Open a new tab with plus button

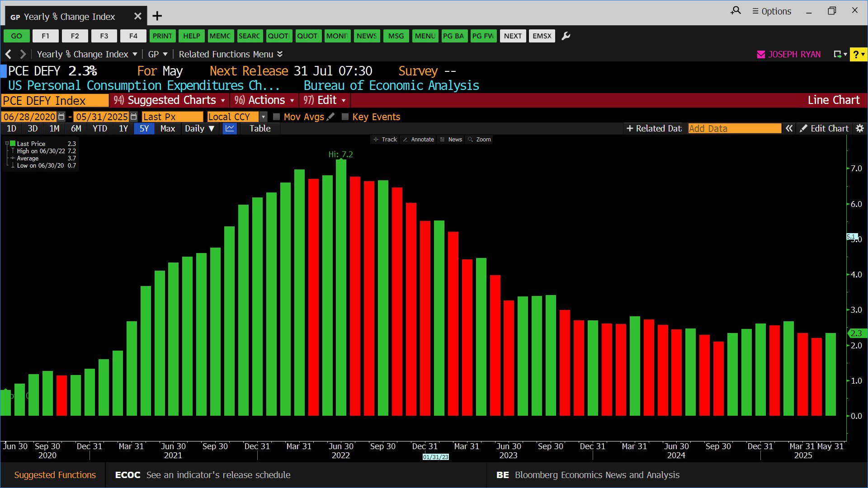tap(157, 16)
